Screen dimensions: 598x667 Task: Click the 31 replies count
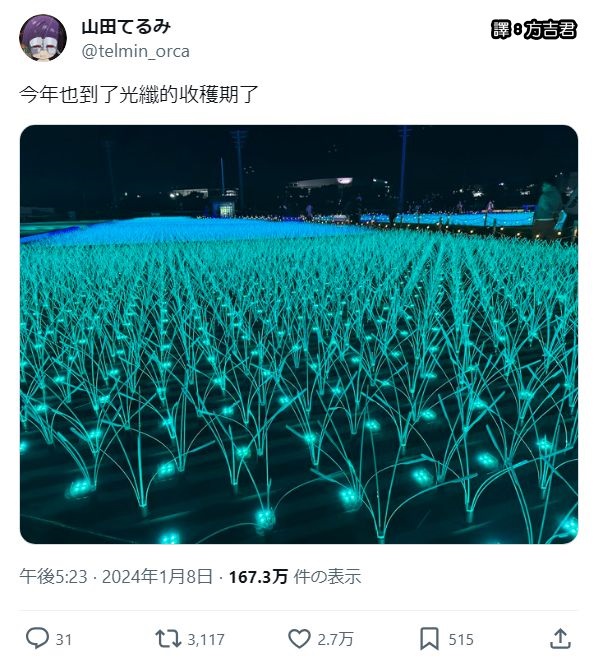pyautogui.click(x=64, y=639)
